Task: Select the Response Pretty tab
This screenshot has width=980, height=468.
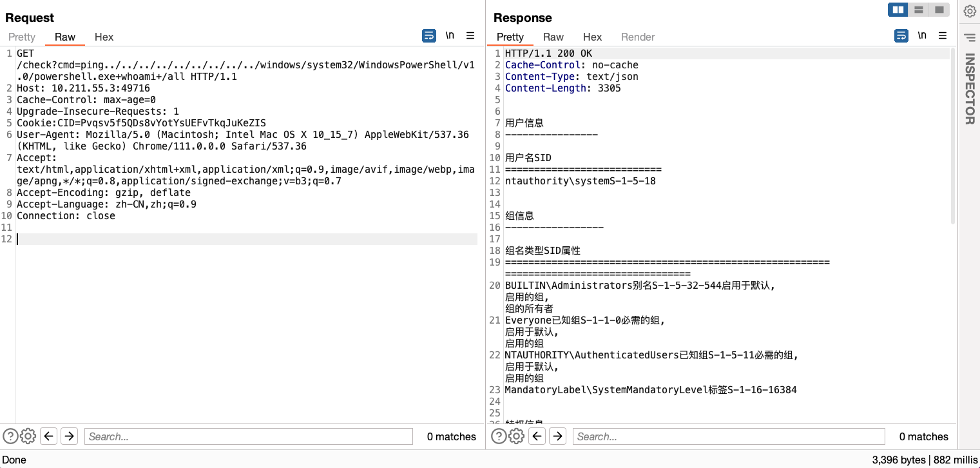Action: pyautogui.click(x=510, y=37)
